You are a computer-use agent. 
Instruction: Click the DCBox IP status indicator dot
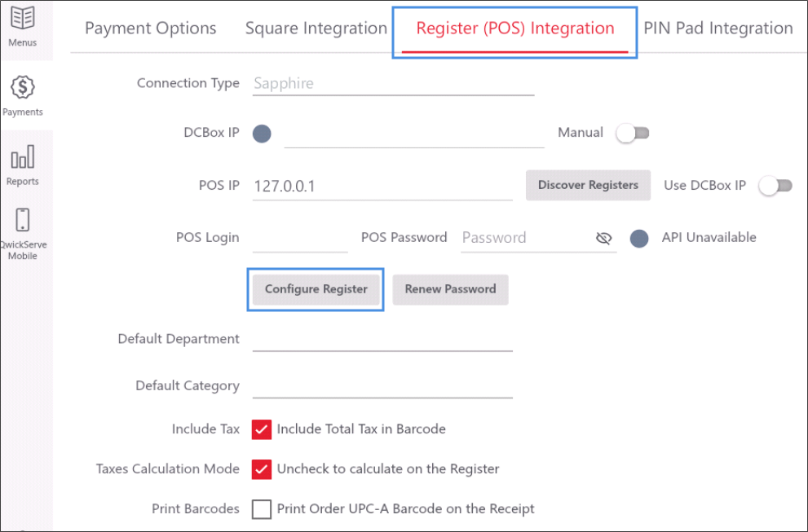pyautogui.click(x=262, y=134)
